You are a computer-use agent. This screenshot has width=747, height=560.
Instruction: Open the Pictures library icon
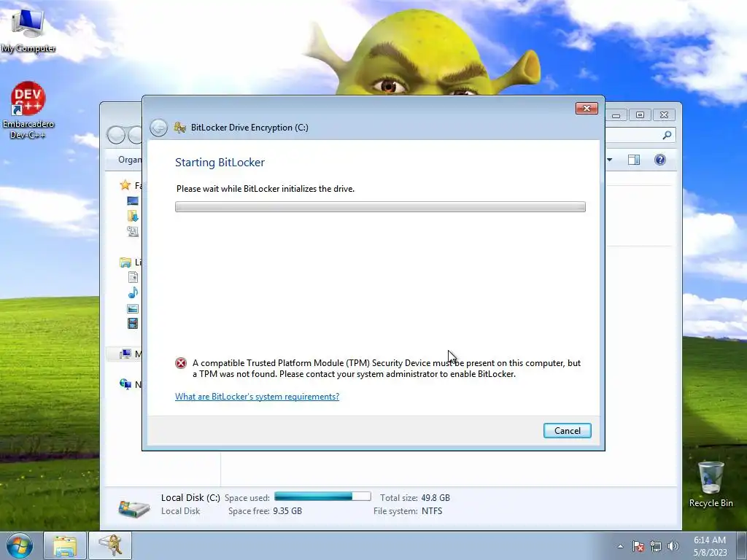133,308
